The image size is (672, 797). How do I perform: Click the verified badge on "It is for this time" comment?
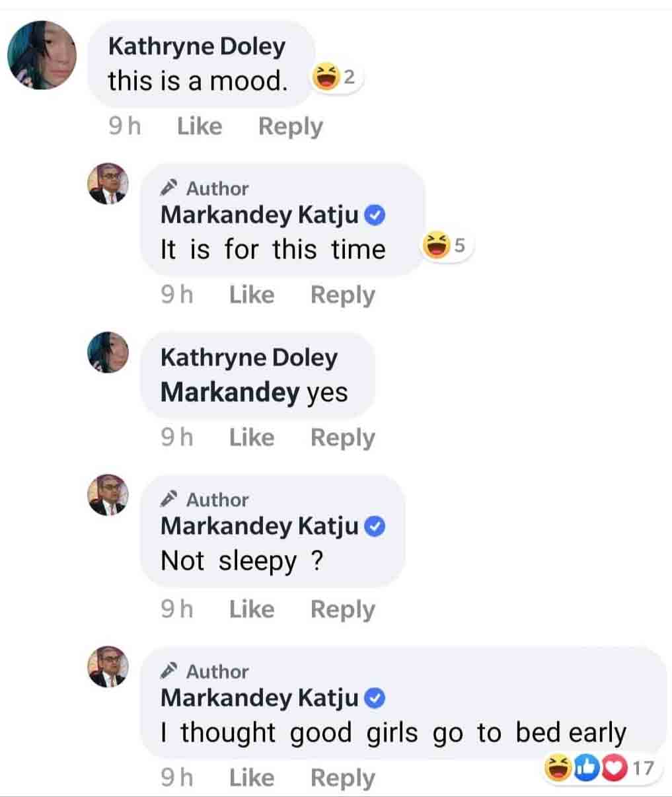pyautogui.click(x=375, y=215)
